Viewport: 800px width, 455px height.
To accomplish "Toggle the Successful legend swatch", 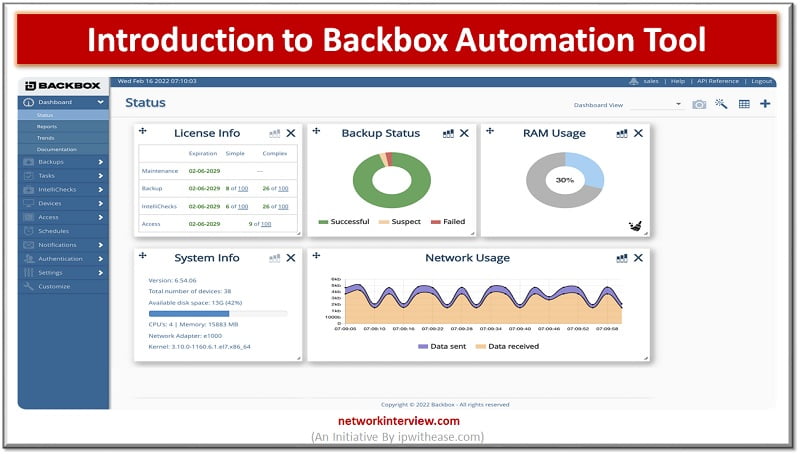I will click(323, 222).
